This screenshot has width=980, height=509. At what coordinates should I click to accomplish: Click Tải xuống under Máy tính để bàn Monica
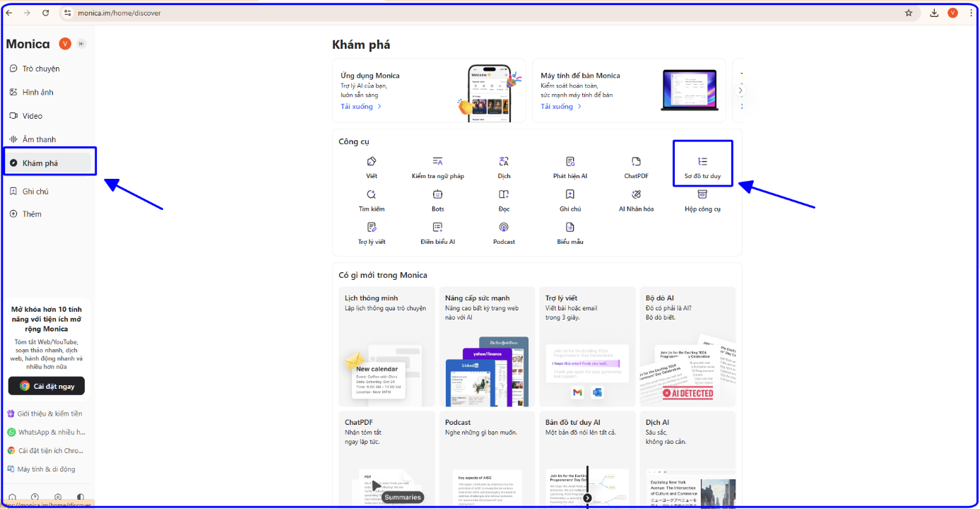point(562,107)
